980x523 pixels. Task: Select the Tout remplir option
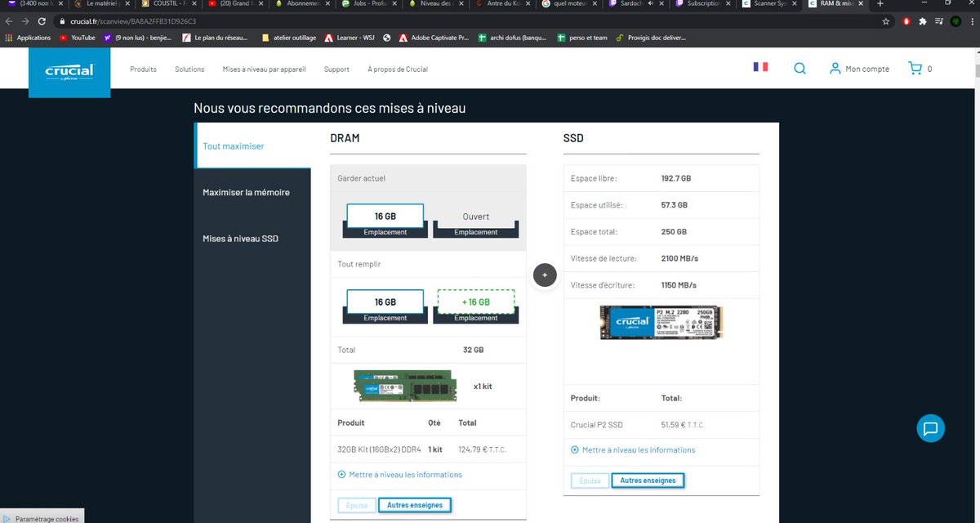pos(359,264)
